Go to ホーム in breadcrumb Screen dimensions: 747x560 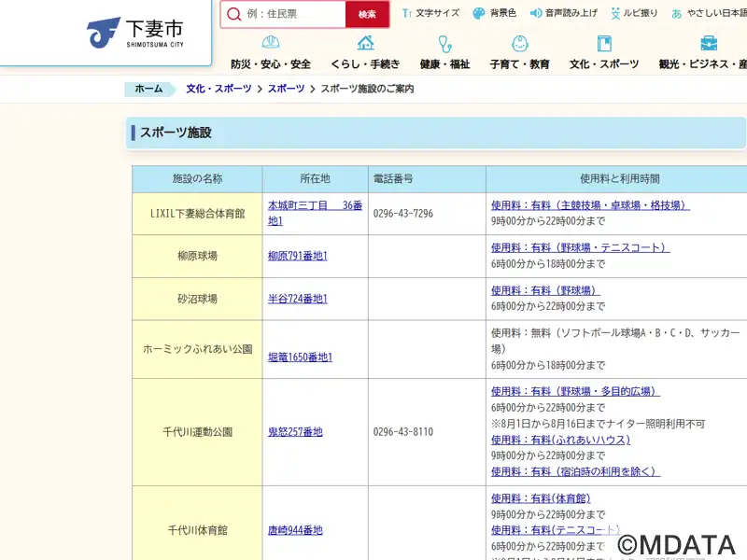(x=148, y=89)
